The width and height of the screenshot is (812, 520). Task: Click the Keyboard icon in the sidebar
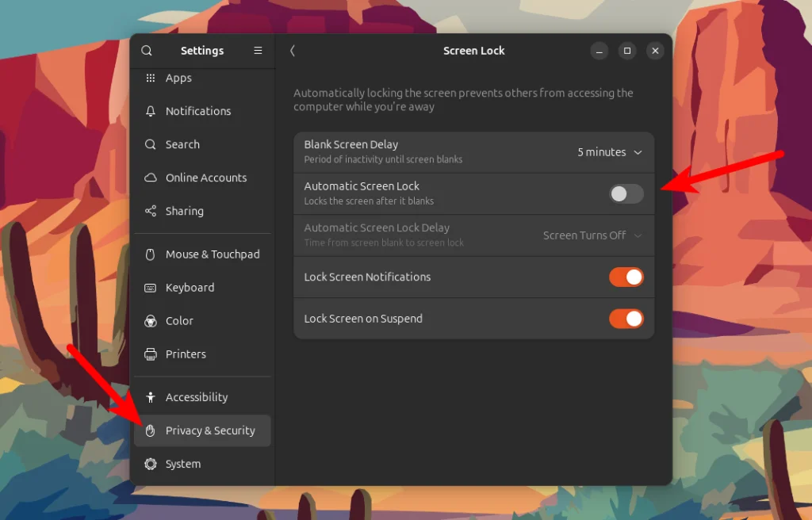pyautogui.click(x=151, y=287)
